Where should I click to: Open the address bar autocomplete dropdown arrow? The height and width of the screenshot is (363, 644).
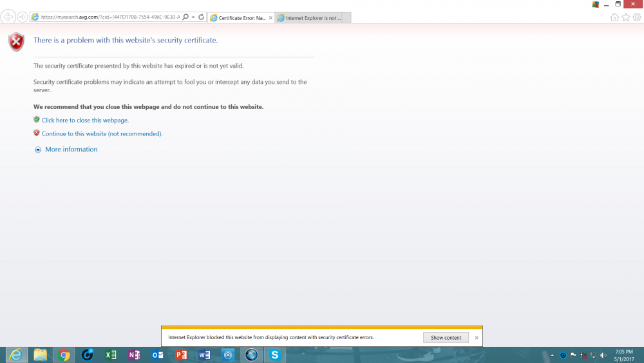pos(193,17)
